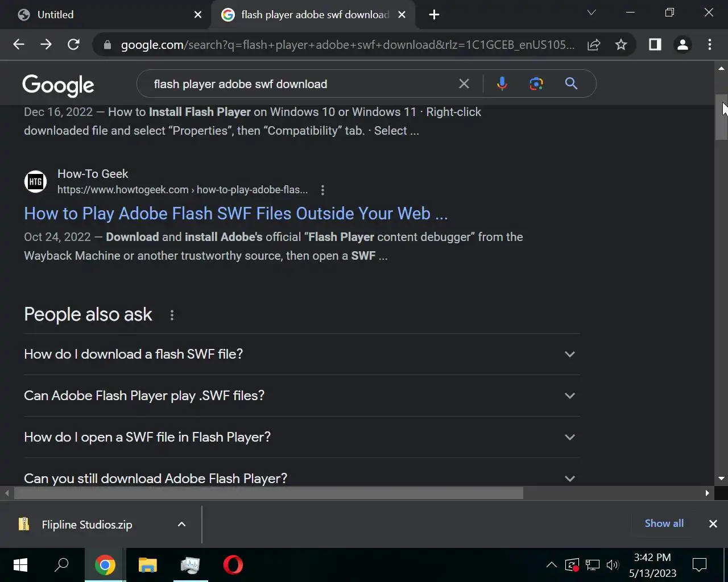Open more options for How-To Geek result
Image resolution: width=728 pixels, height=582 pixels.
pyautogui.click(x=322, y=190)
